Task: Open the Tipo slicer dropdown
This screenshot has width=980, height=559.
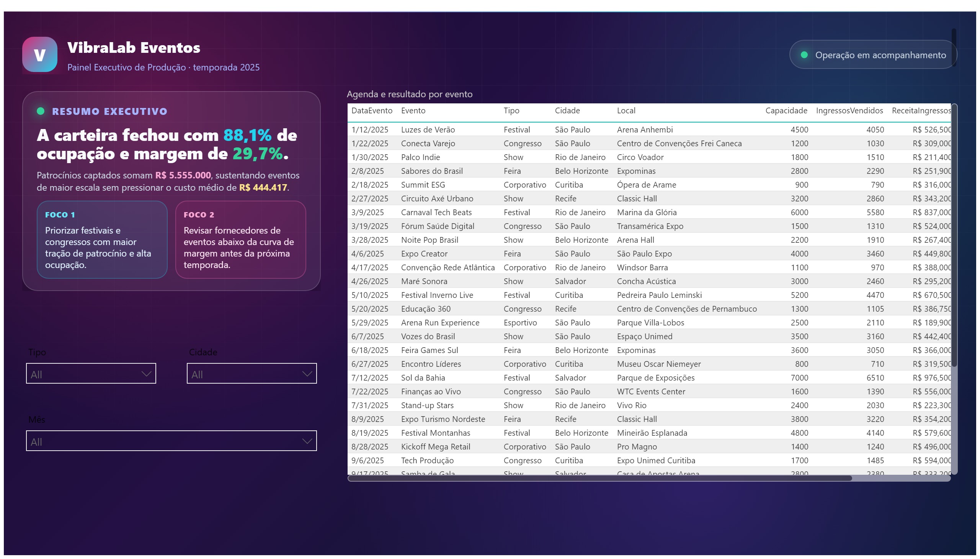Action: [x=91, y=374]
